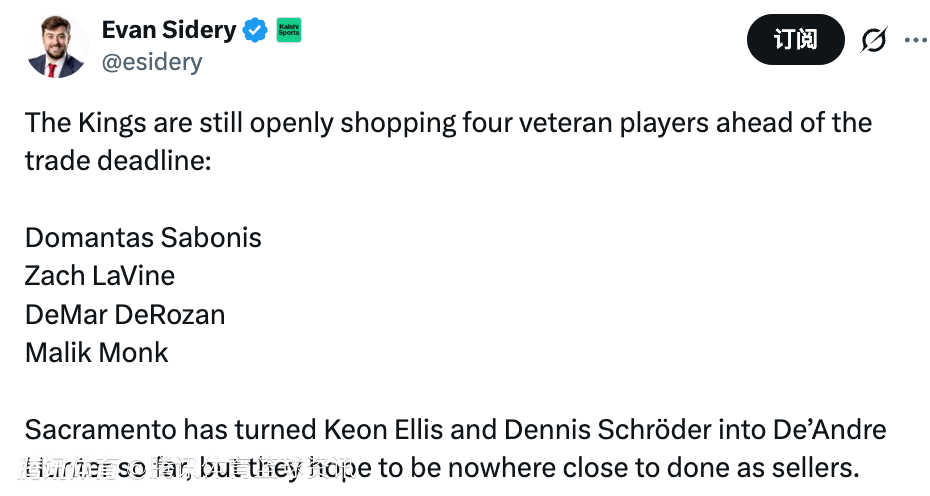930x496 pixels.
Task: Open the Evan Sidery display name link
Action: point(168,31)
